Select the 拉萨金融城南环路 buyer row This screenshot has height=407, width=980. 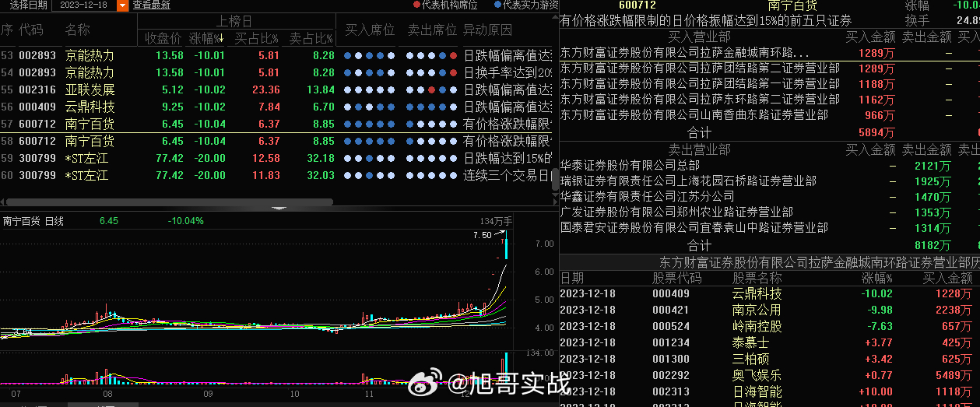tap(769, 52)
